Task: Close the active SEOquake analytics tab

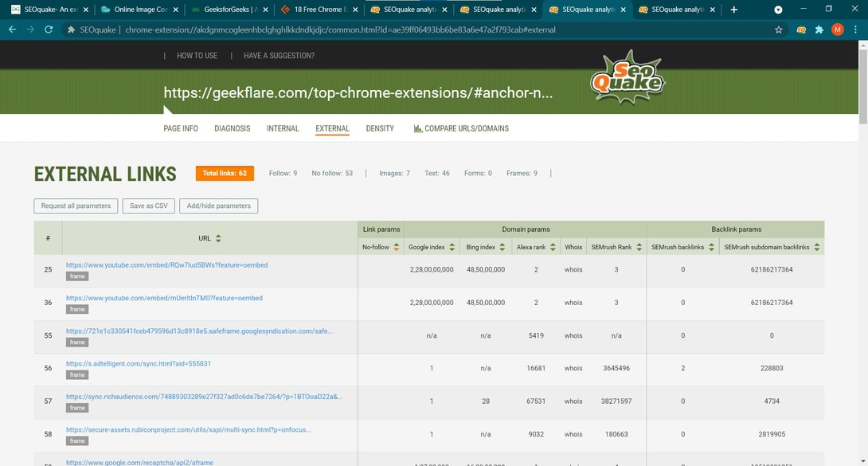Action: pyautogui.click(x=624, y=10)
